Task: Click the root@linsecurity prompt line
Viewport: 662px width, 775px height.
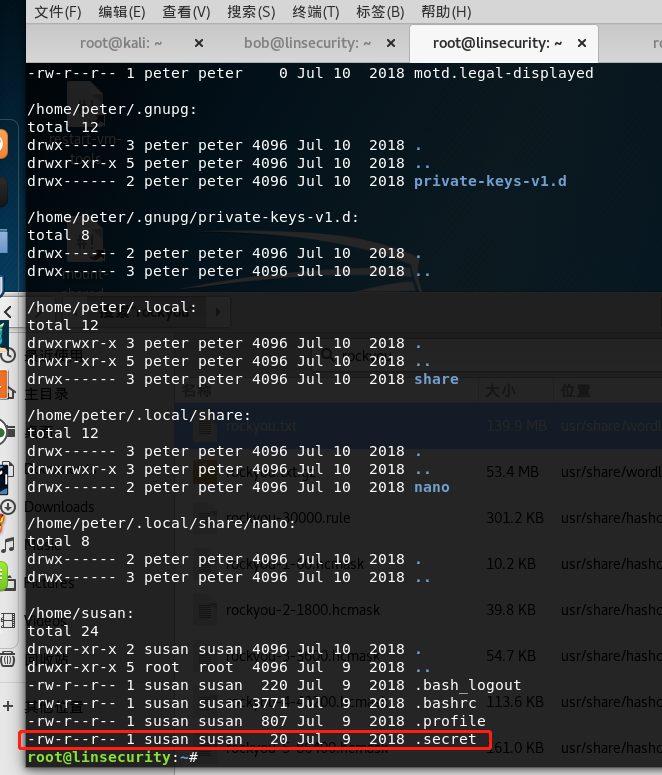Action: coord(112,757)
